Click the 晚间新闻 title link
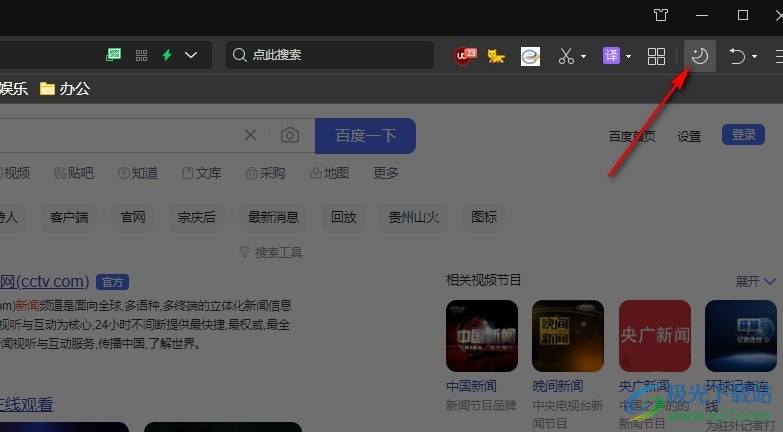The width and height of the screenshot is (783, 432). point(558,386)
